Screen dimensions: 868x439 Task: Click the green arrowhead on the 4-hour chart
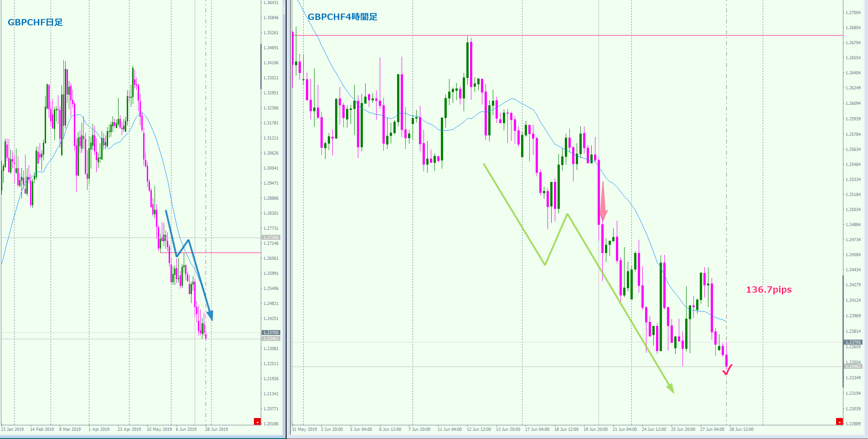670,387
